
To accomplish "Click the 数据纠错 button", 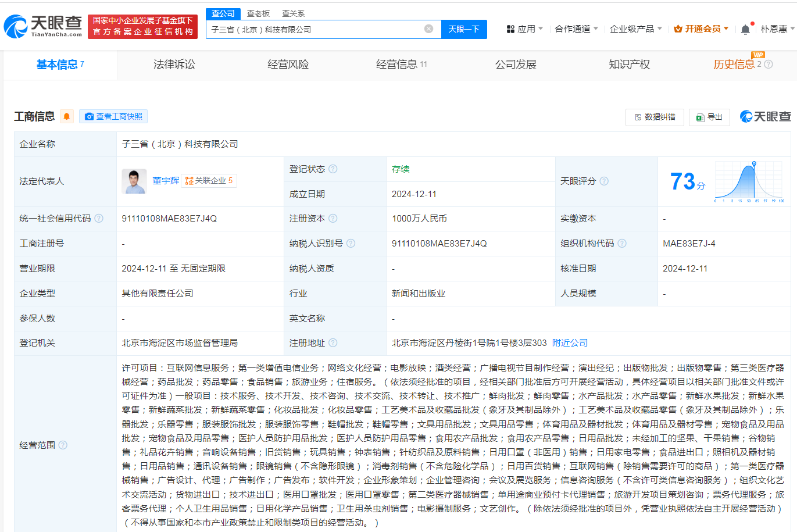I will (x=655, y=117).
